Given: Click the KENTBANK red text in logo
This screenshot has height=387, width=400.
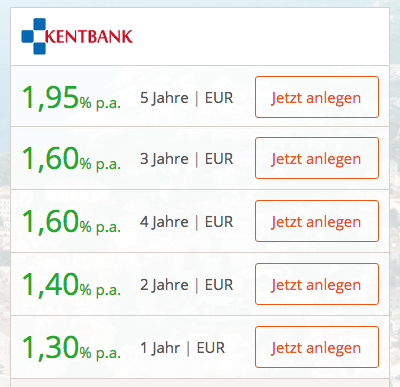Looking at the screenshot, I should (89, 36).
